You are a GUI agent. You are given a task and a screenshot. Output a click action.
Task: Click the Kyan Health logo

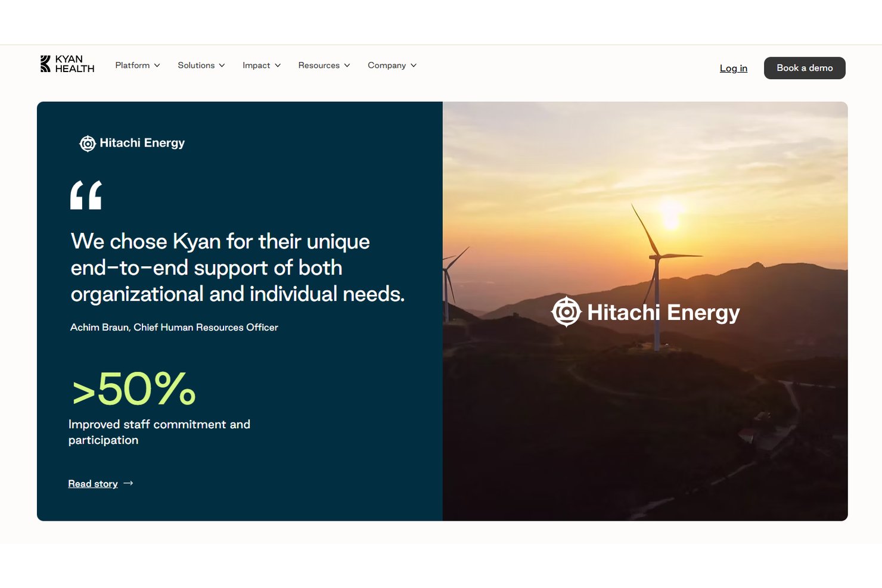[x=67, y=64]
